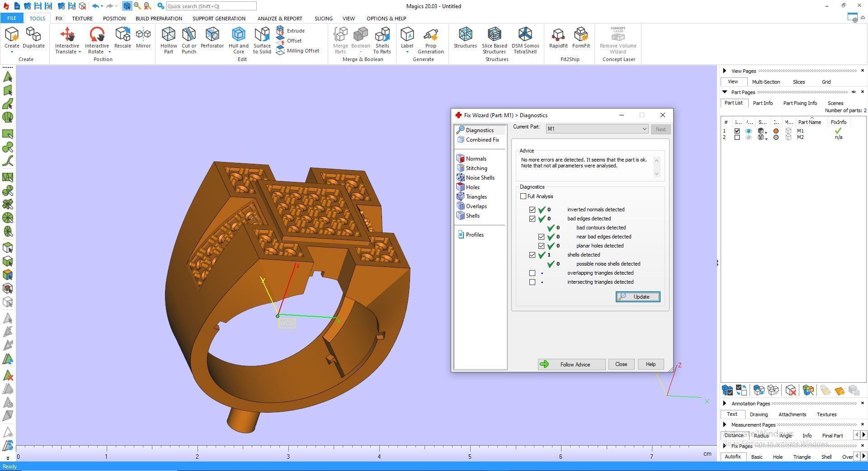Click the Follow Advice button
Image resolution: width=868 pixels, height=471 pixels.
click(x=571, y=365)
